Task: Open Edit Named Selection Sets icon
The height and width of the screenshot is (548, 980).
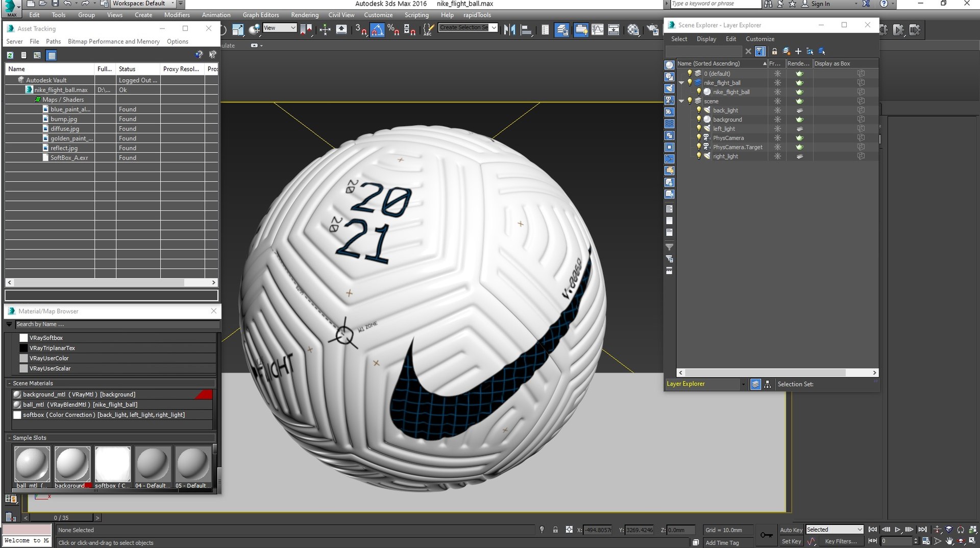Action: pyautogui.click(x=428, y=30)
